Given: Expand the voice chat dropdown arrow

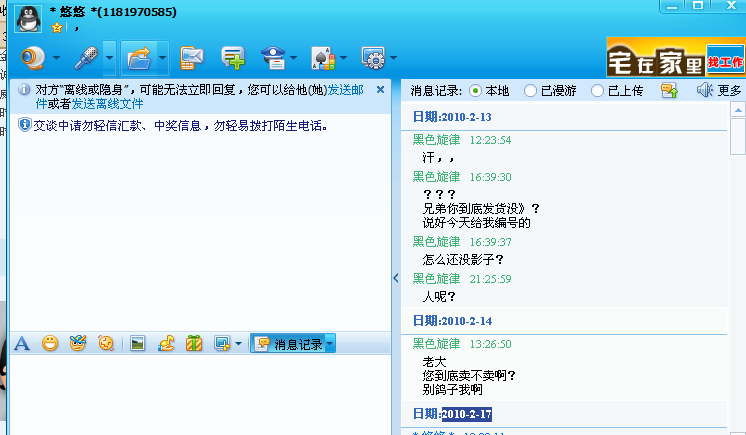Looking at the screenshot, I should [109, 58].
